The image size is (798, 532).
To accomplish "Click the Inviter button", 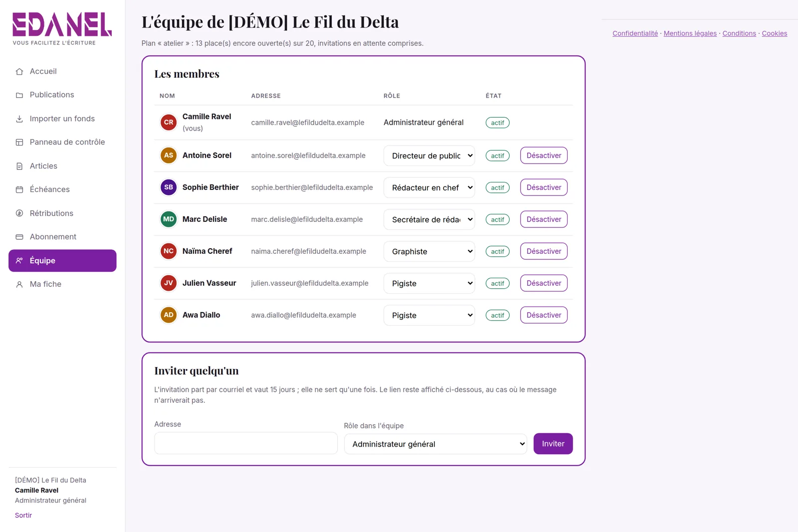I will click(553, 444).
